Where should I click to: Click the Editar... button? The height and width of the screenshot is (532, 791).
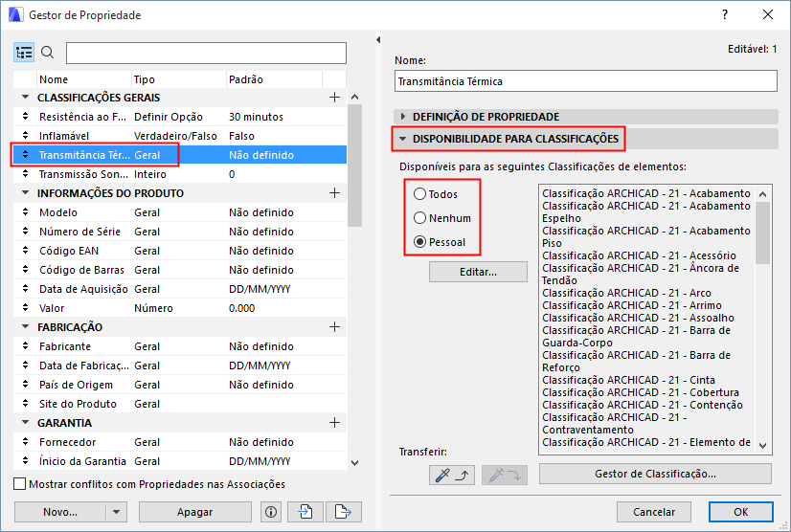point(478,272)
